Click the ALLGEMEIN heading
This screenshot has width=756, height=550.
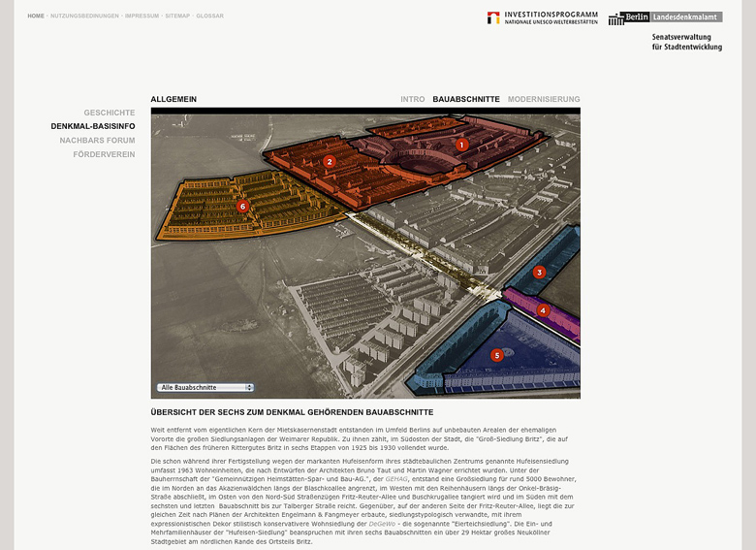coord(173,99)
